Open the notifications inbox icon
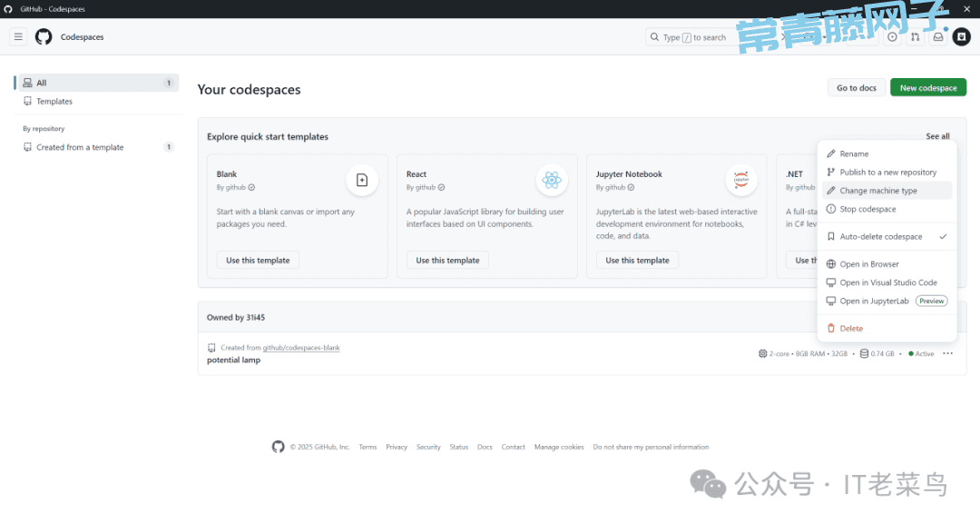980x524 pixels. (938, 37)
